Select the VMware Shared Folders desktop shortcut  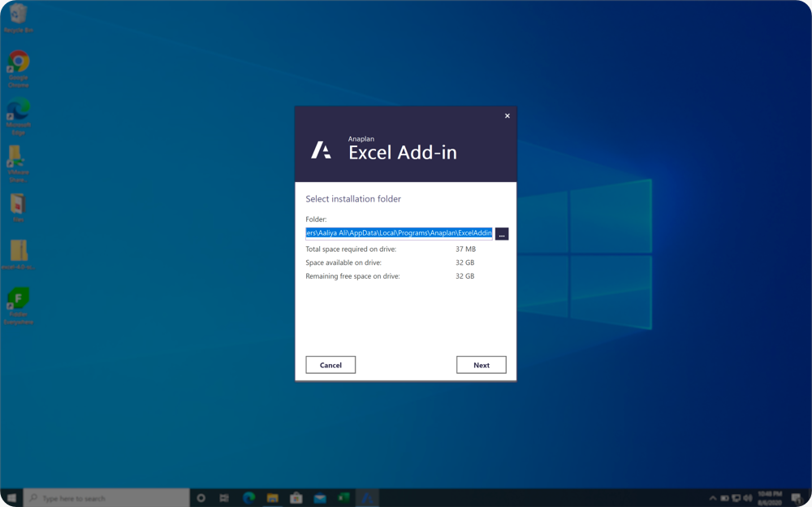(x=19, y=163)
